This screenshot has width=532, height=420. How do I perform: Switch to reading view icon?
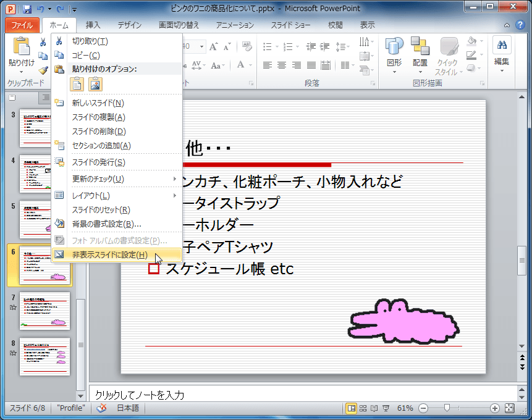(374, 408)
